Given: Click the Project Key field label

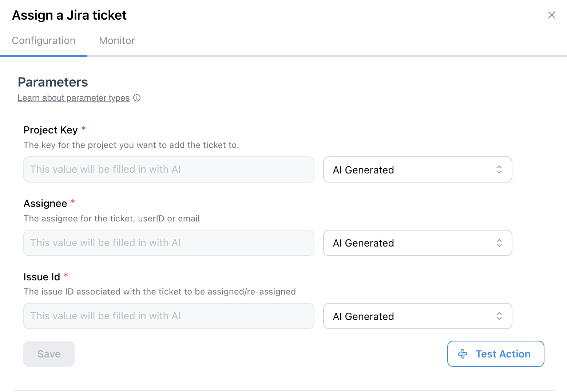Looking at the screenshot, I should click(51, 130).
